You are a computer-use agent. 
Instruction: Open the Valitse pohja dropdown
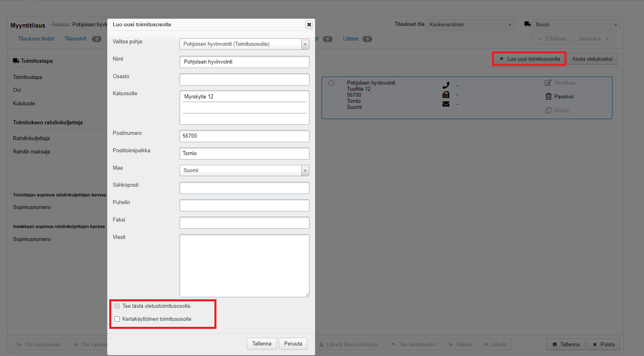(244, 44)
